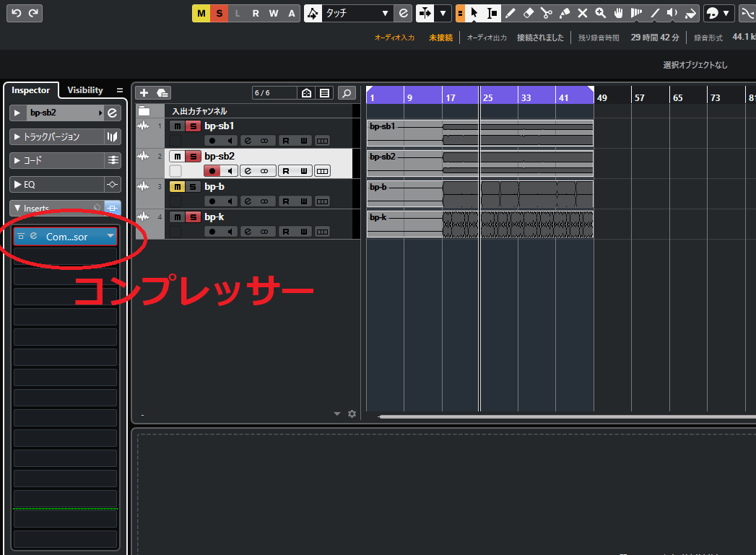Select the Zoom magnifier tool
The width and height of the screenshot is (756, 555).
[600, 13]
